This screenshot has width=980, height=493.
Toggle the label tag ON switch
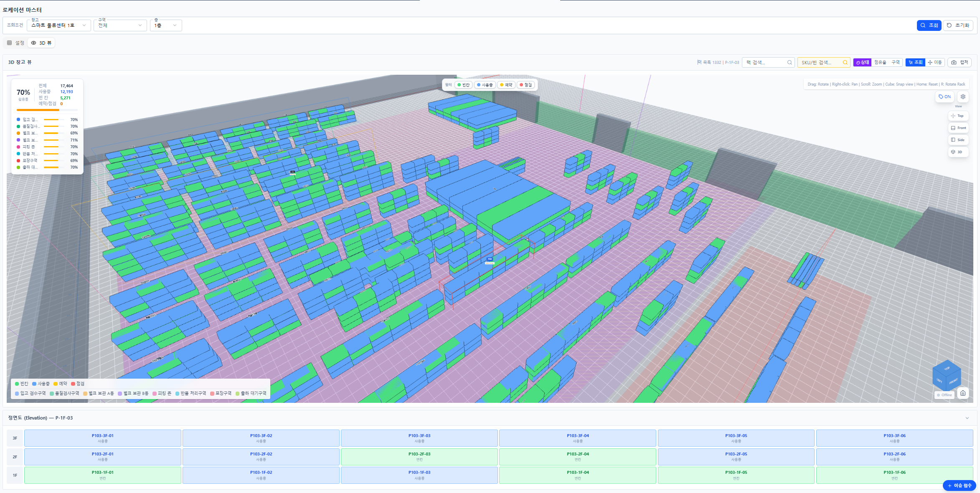click(944, 96)
